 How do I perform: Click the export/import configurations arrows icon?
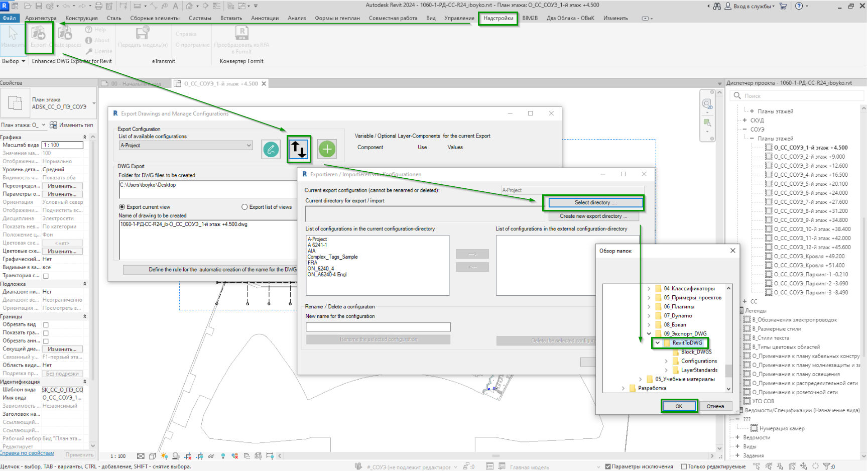click(299, 149)
